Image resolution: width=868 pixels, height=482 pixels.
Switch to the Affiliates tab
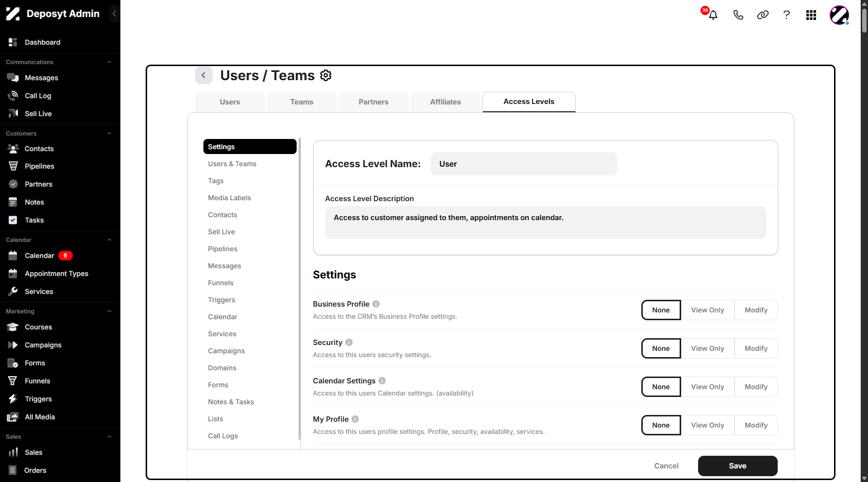tap(445, 102)
